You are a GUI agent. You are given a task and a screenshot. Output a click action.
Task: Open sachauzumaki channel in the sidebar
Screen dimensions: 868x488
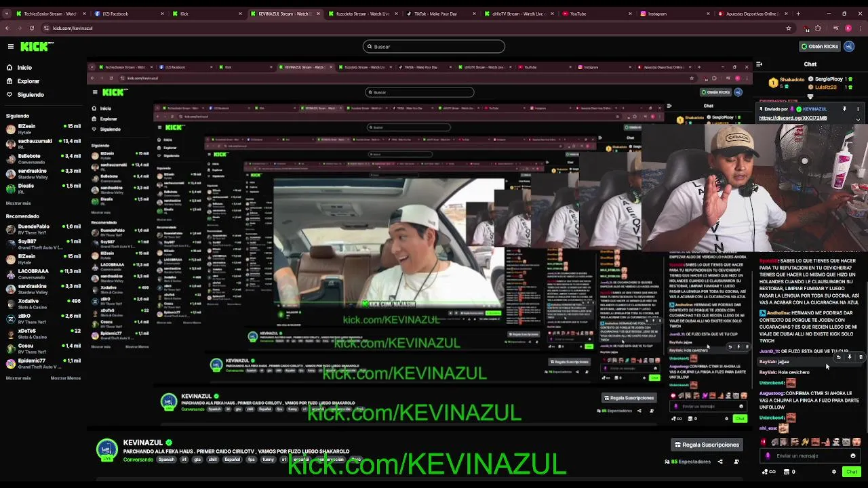(43, 144)
